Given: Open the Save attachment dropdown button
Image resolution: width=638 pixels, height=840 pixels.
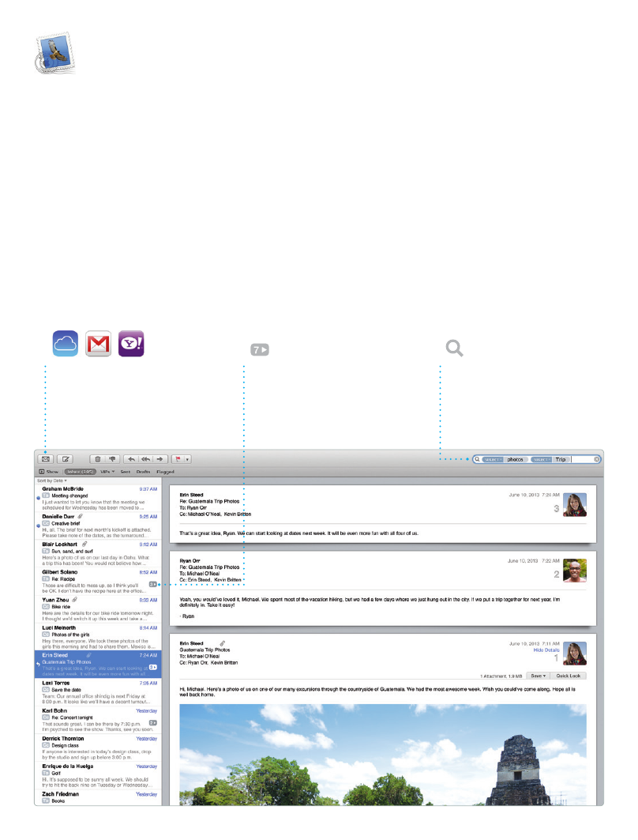Looking at the screenshot, I should [x=539, y=676].
